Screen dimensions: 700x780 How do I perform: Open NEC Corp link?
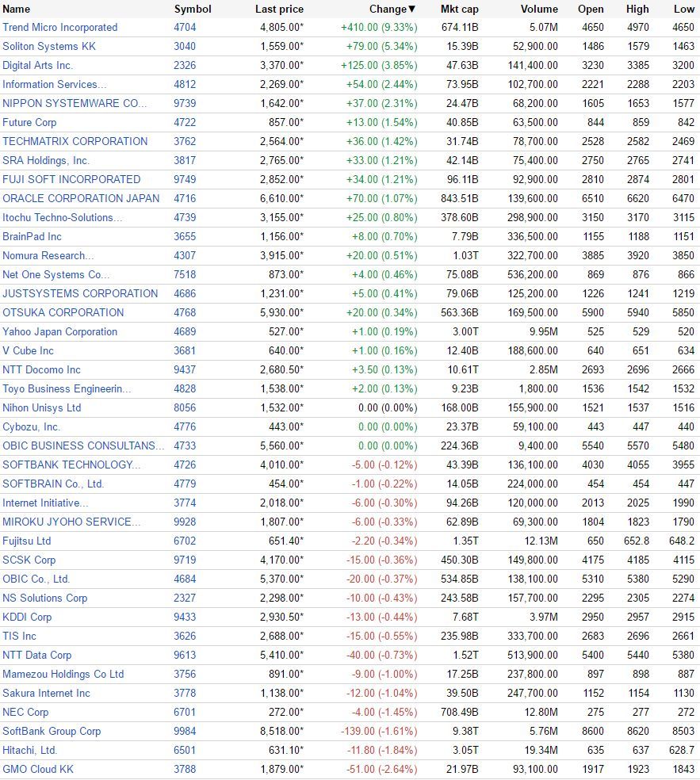pyautogui.click(x=25, y=712)
